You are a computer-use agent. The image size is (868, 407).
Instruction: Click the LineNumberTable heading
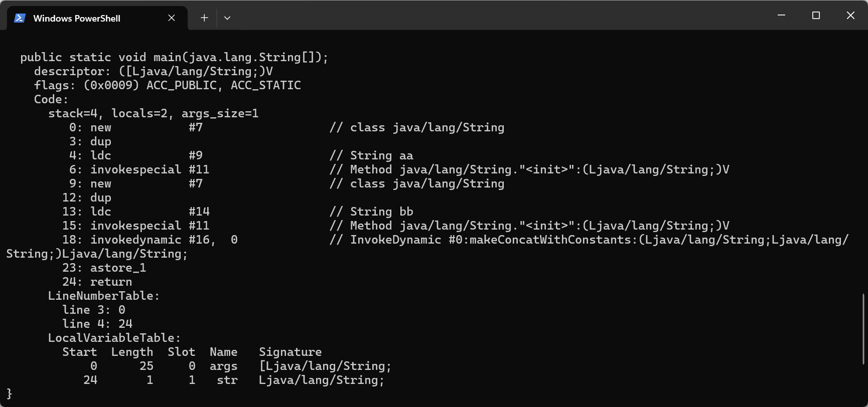tap(103, 296)
